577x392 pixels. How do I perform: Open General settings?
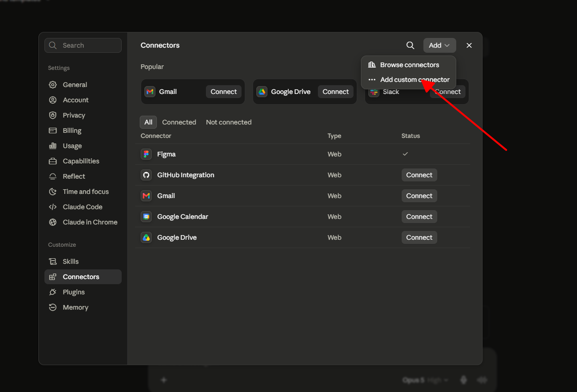pyautogui.click(x=83, y=85)
